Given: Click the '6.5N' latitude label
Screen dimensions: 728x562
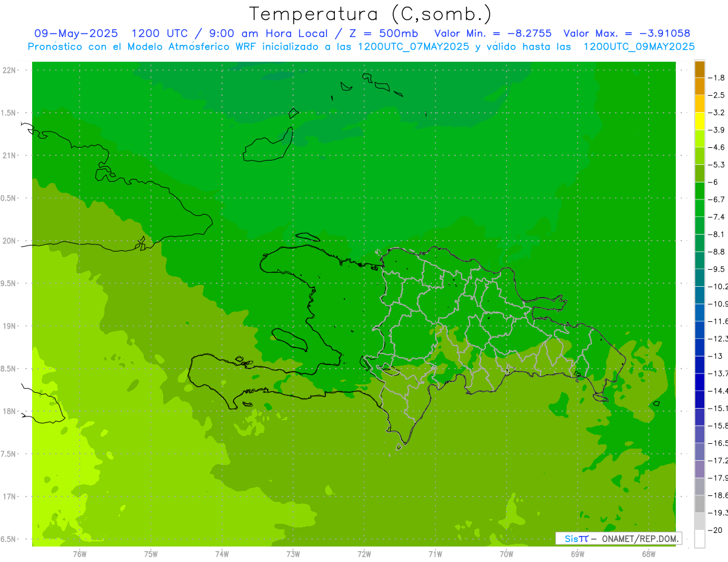Looking at the screenshot, I should tap(8, 539).
